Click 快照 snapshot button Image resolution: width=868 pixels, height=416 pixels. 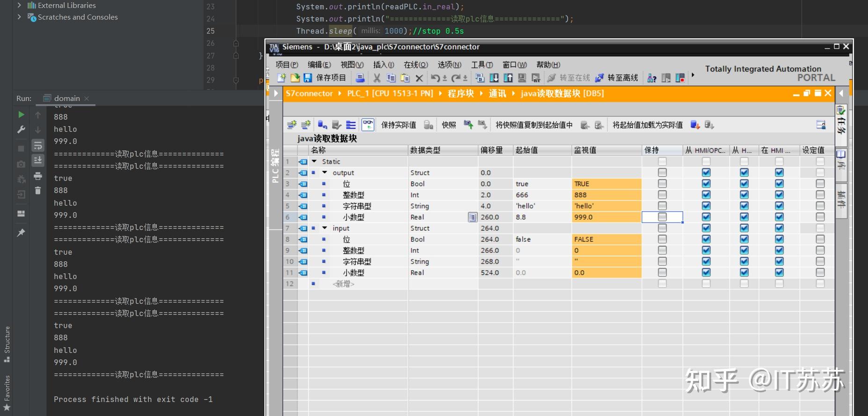coord(449,125)
